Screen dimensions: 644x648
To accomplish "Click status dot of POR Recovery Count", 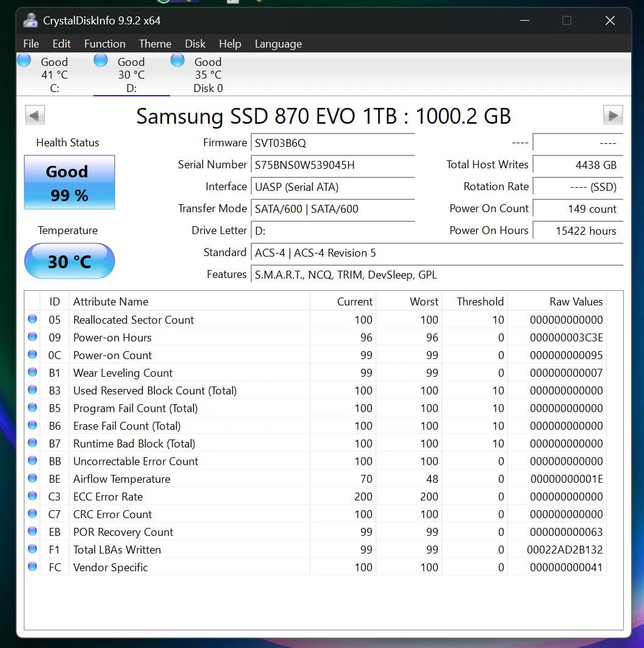I will (x=32, y=531).
